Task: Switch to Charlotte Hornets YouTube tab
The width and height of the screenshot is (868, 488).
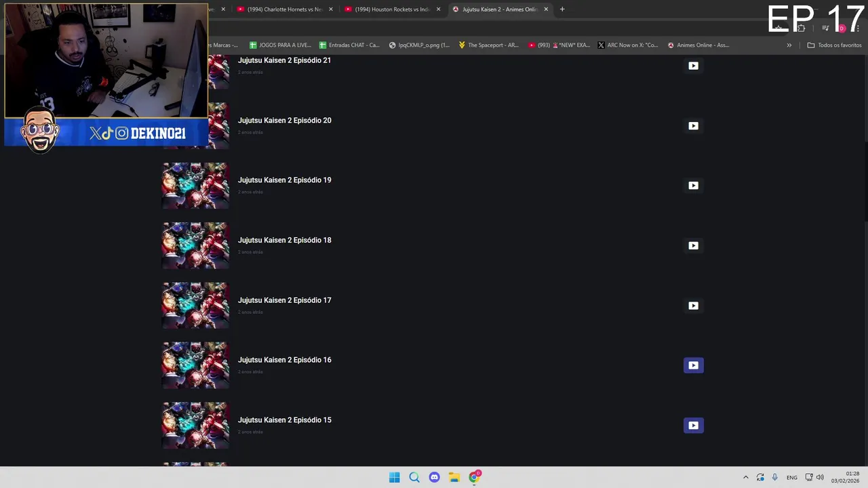Action: (x=285, y=9)
